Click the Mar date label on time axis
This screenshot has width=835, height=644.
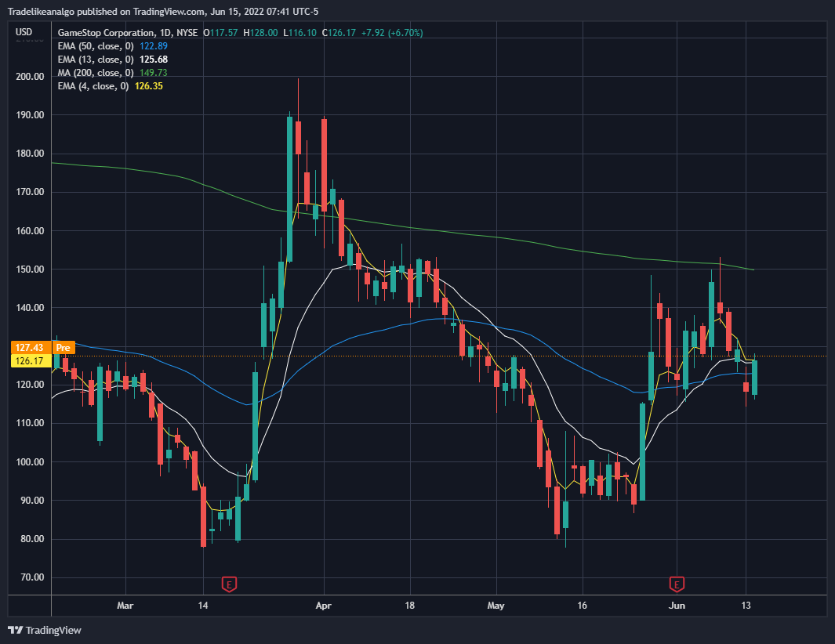point(125,606)
